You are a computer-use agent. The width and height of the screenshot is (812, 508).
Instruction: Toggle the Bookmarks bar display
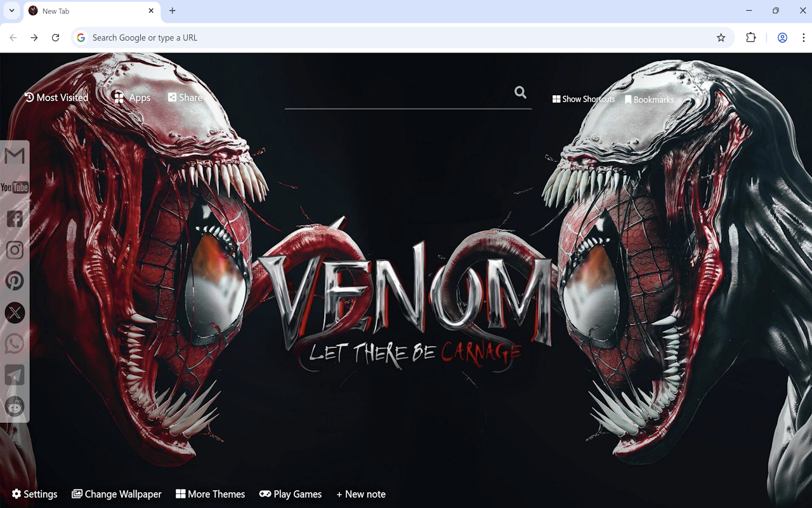tap(650, 99)
